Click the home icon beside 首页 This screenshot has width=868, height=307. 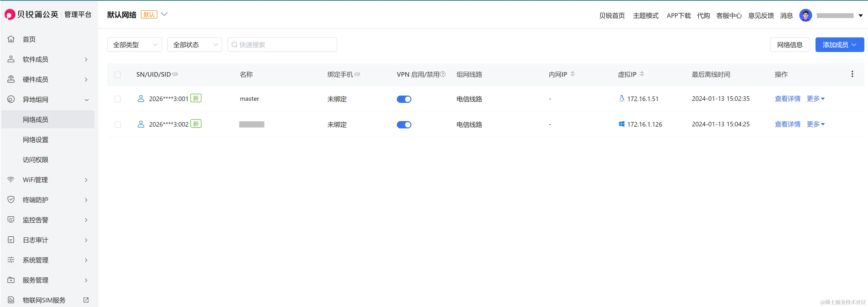[11, 39]
